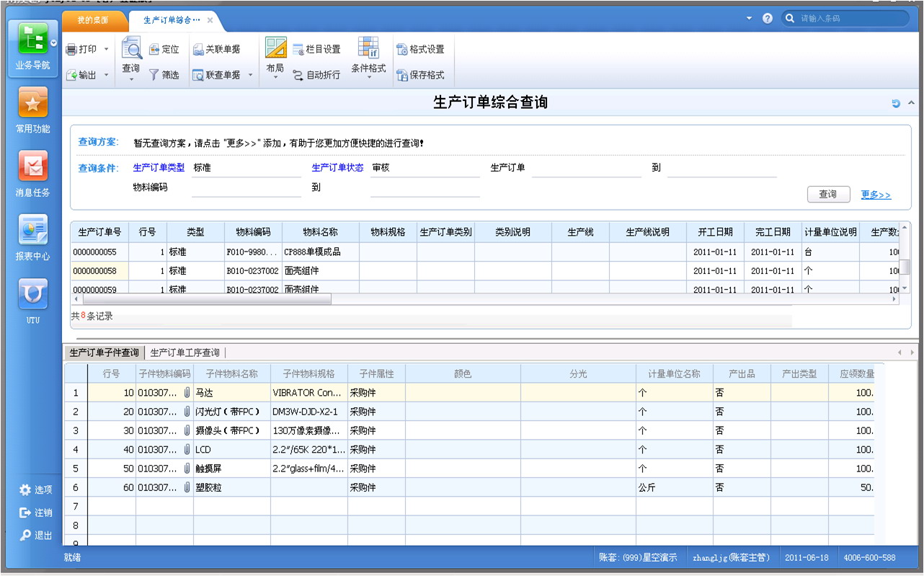Click the CP888单模成品 cell
The image size is (924, 576).
tap(321, 252)
